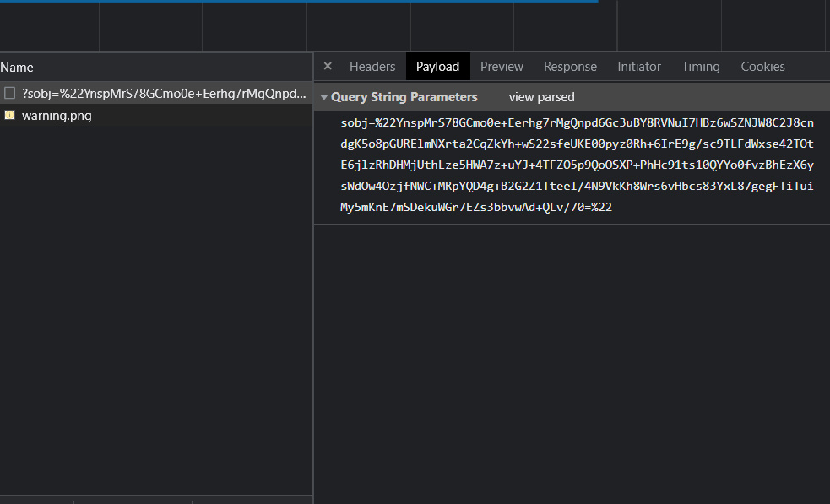Click the view parsed link
This screenshot has width=830, height=504.
click(541, 97)
